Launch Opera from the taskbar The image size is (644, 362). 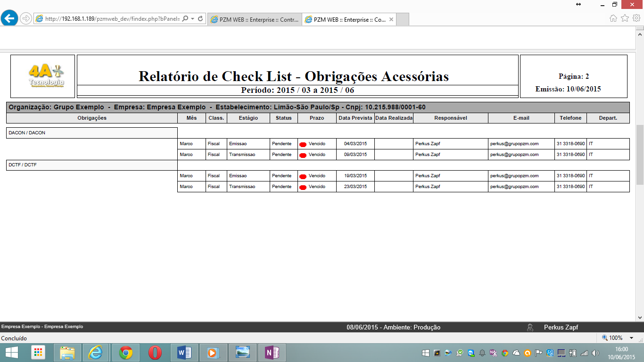[x=155, y=353]
